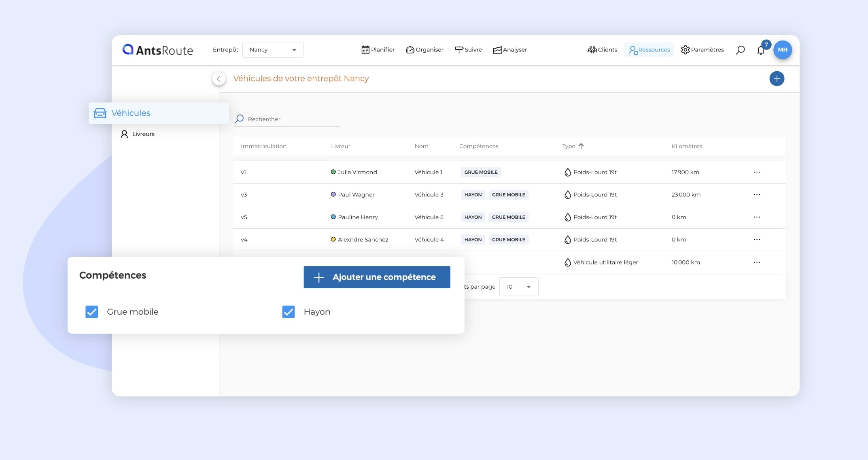Sort by Compétences column header

point(479,146)
